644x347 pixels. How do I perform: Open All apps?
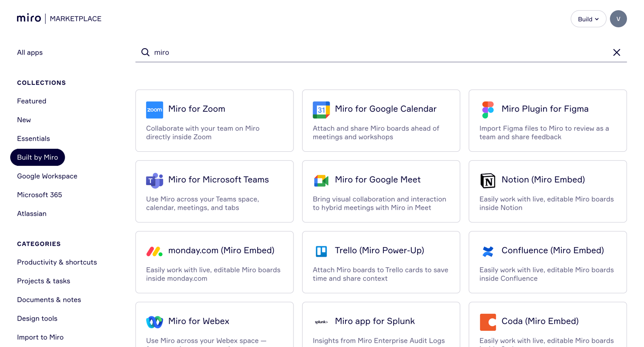coord(30,52)
